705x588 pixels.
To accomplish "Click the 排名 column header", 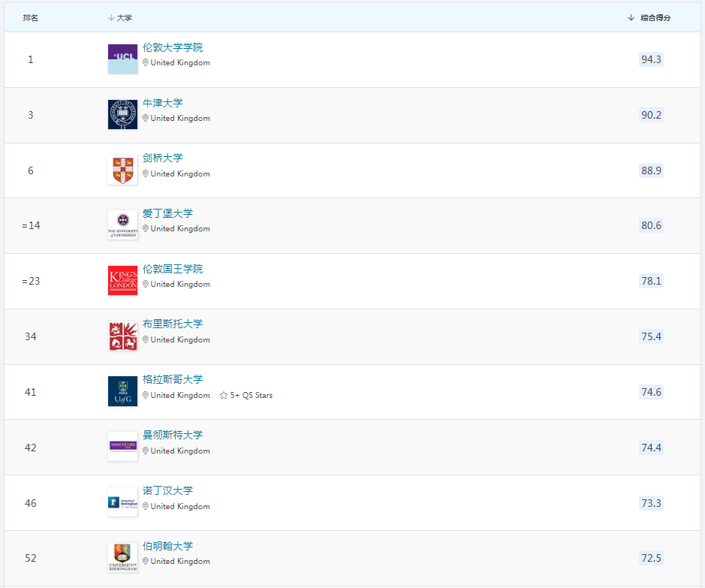I will [30, 18].
